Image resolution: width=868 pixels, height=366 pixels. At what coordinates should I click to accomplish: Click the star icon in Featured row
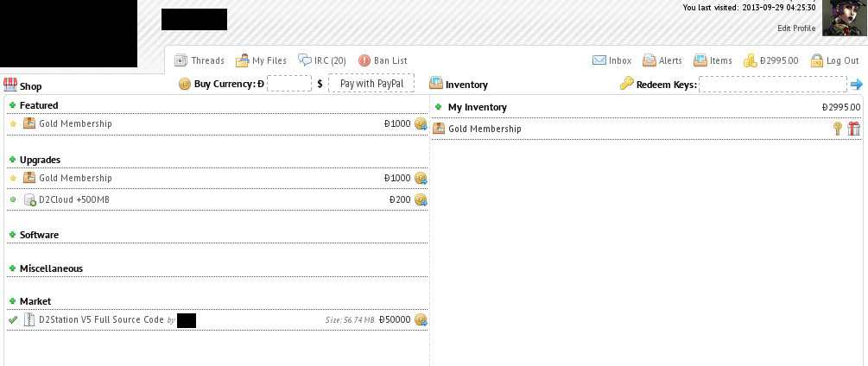pos(13,123)
